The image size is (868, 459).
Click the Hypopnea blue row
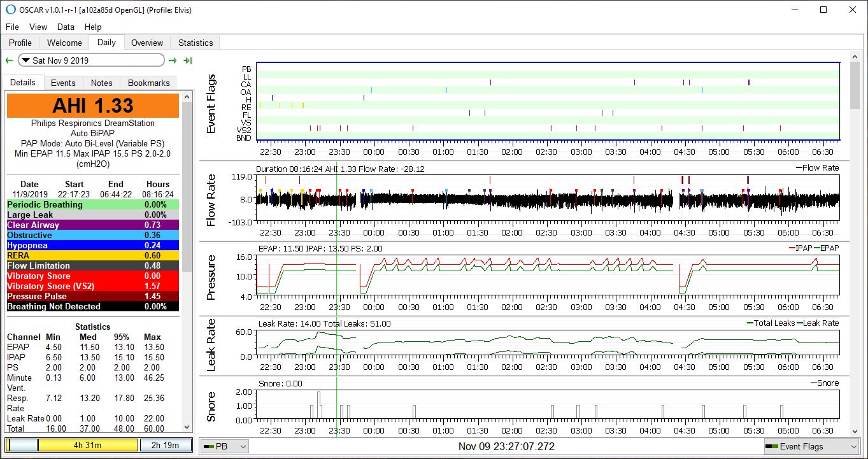point(93,245)
